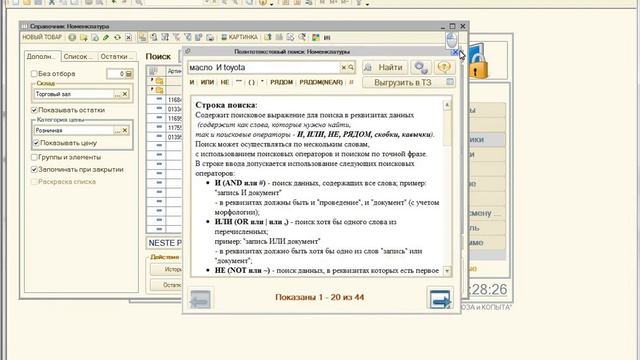Viewport: 640px width, 360px height.
Task: Click the help text scrollbar up arrow
Action: pos(447,105)
